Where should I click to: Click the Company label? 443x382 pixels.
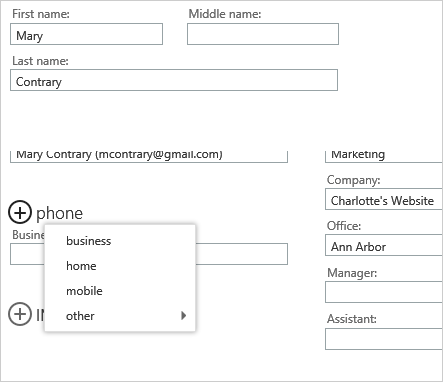[354, 180]
